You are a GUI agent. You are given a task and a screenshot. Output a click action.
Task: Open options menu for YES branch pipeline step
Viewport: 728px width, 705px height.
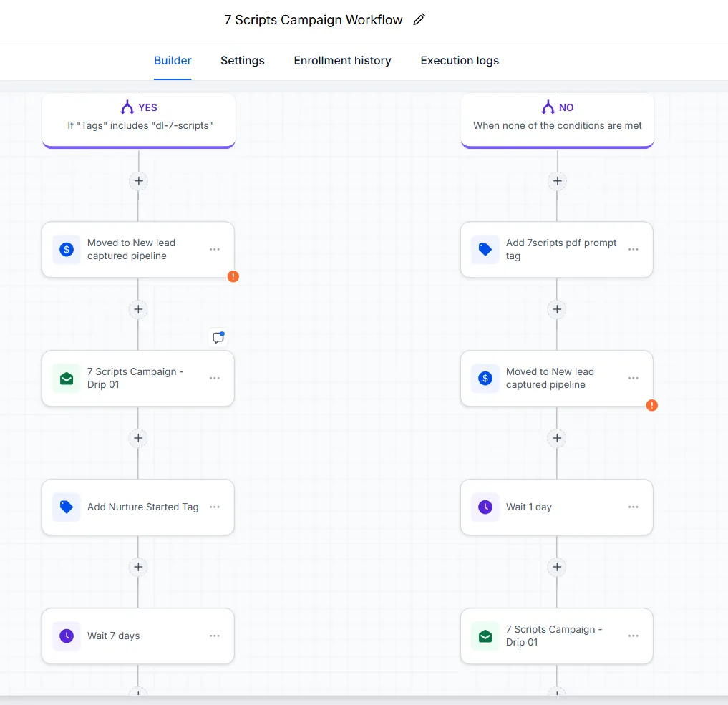tap(215, 250)
